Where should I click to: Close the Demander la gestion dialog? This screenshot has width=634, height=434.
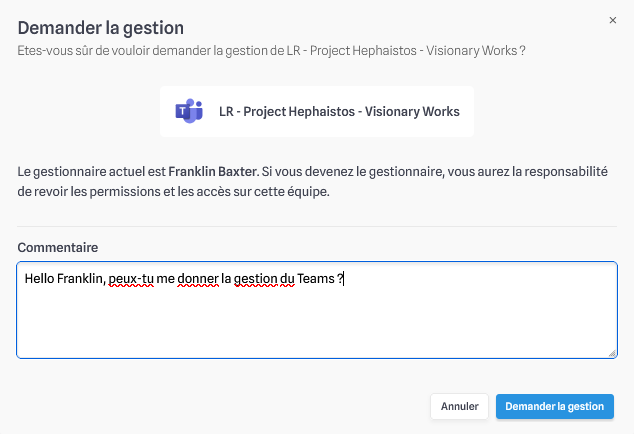pos(613,20)
